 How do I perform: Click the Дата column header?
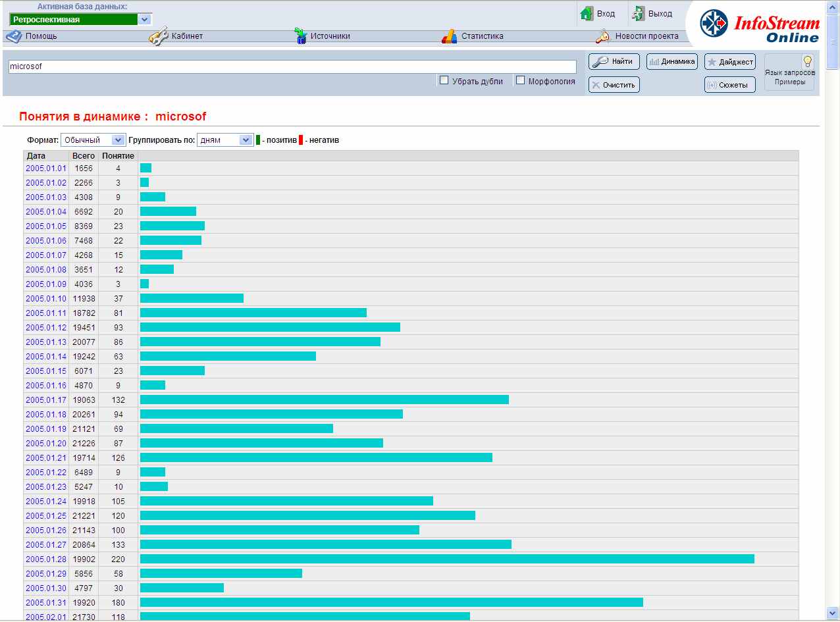tap(36, 156)
